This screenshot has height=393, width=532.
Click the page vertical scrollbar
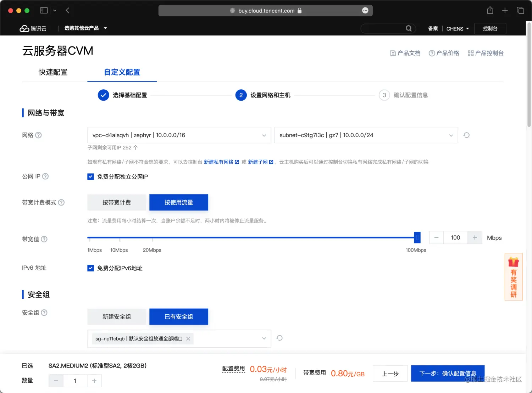(529, 74)
